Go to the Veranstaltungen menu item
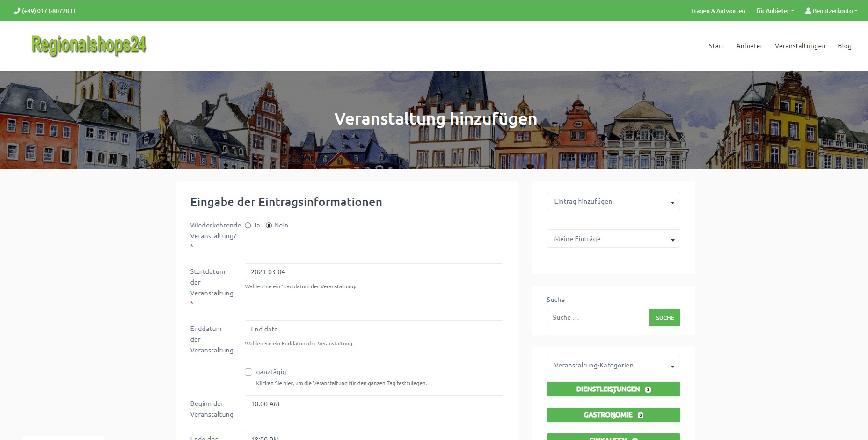The height and width of the screenshot is (440, 868). [x=800, y=46]
